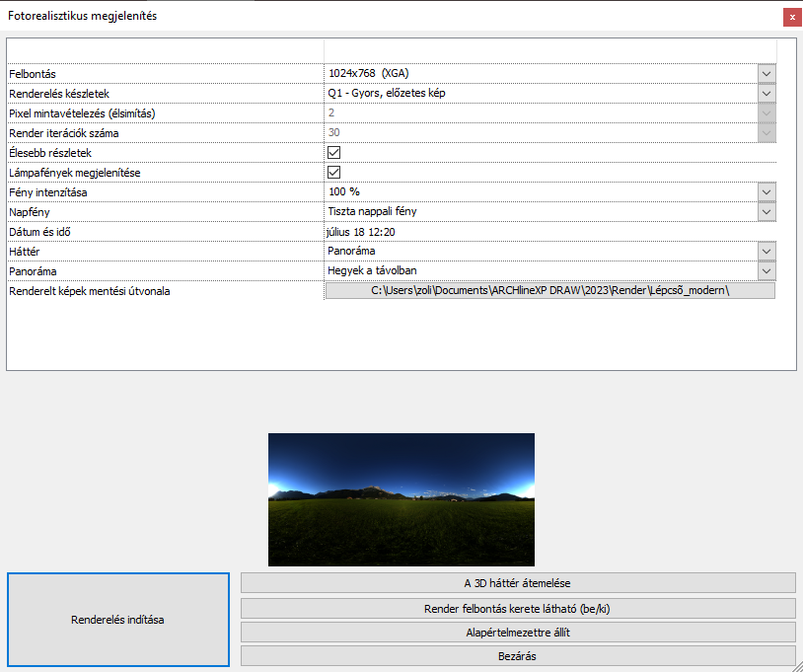This screenshot has height=672, width=803.
Task: Select the Dátum és idő value field
Action: pos(541,232)
